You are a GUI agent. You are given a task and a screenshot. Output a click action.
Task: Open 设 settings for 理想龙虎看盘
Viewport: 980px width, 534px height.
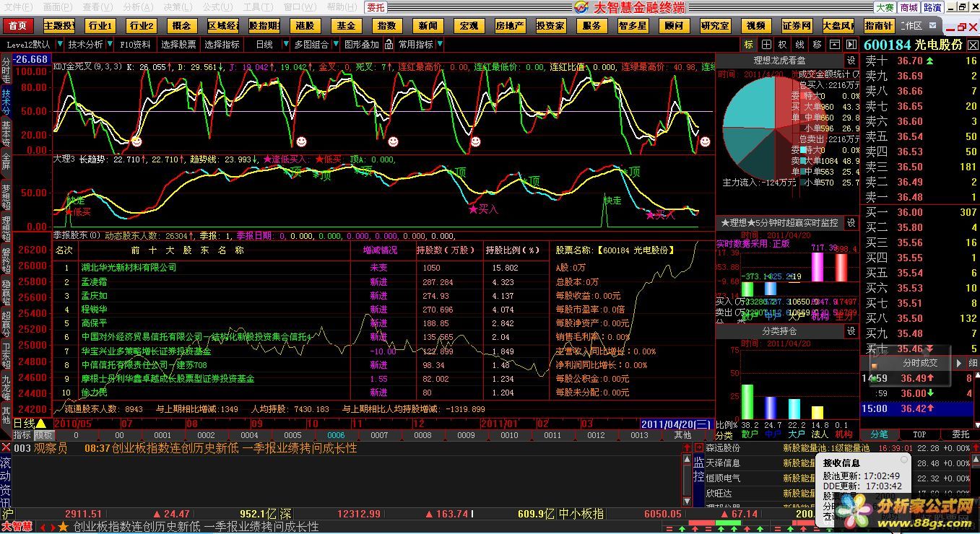click(851, 61)
